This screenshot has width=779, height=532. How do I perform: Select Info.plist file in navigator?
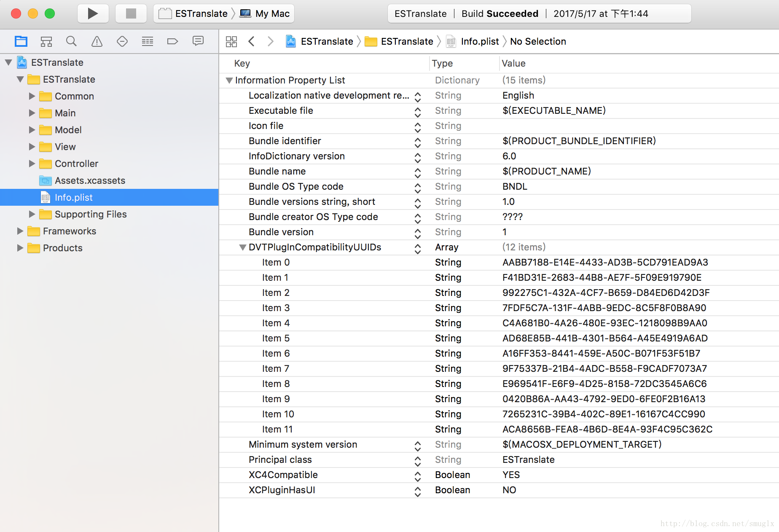pyautogui.click(x=109, y=197)
